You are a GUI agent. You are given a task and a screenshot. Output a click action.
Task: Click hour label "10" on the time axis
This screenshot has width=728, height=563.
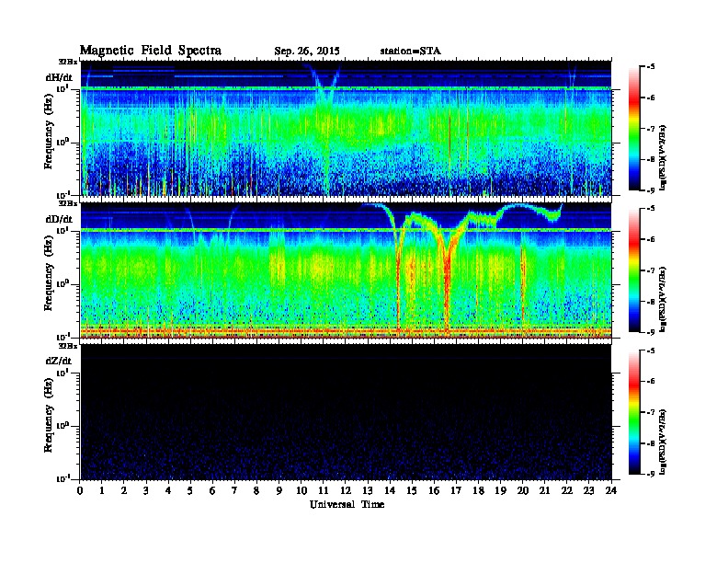pos(301,491)
